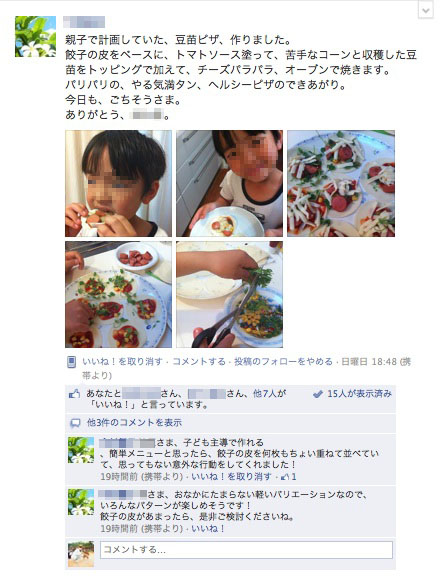Show other likers via 他7人 link

click(x=265, y=394)
